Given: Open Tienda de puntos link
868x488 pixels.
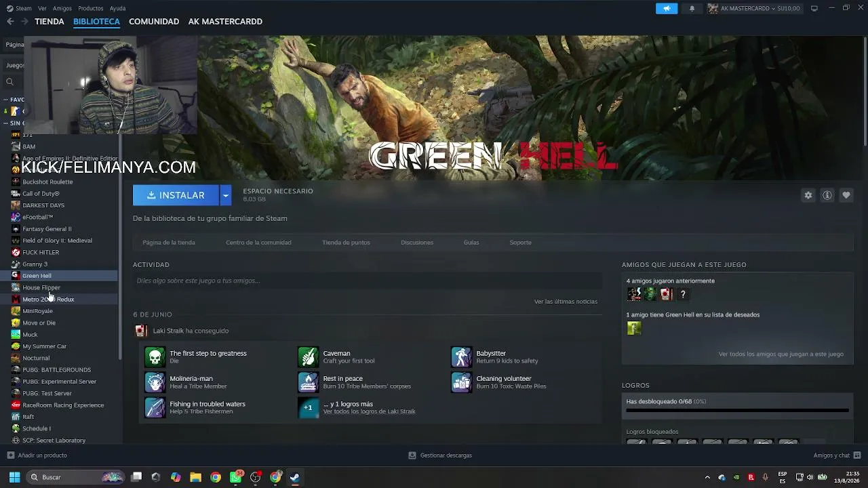Looking at the screenshot, I should [346, 243].
